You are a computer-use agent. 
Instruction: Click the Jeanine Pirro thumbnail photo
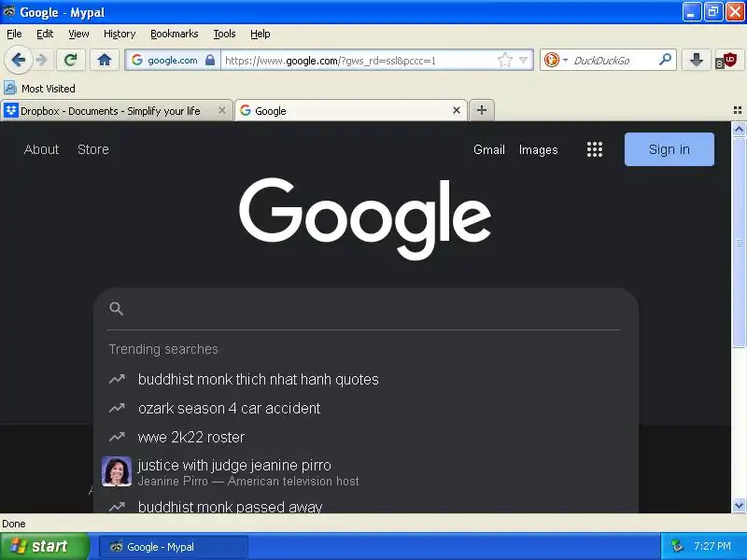(117, 471)
